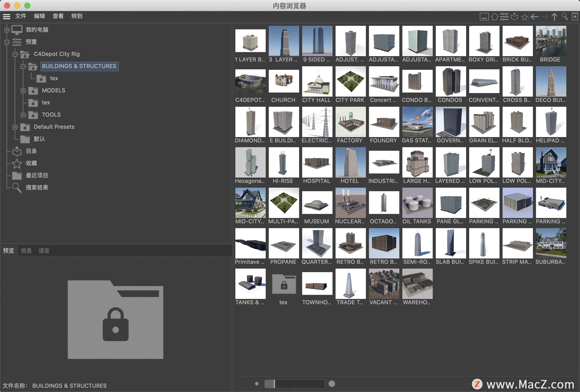Click the presets sliders toolbar icon

(x=504, y=17)
